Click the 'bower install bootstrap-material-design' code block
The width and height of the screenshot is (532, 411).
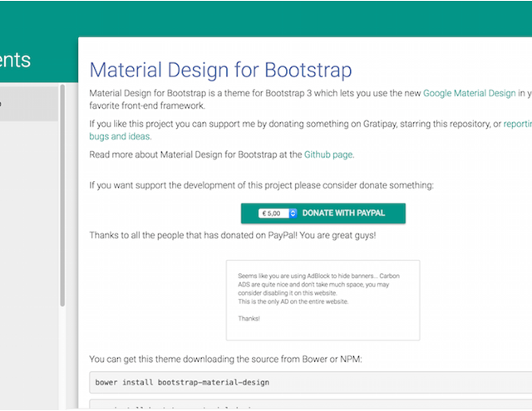[308, 383]
